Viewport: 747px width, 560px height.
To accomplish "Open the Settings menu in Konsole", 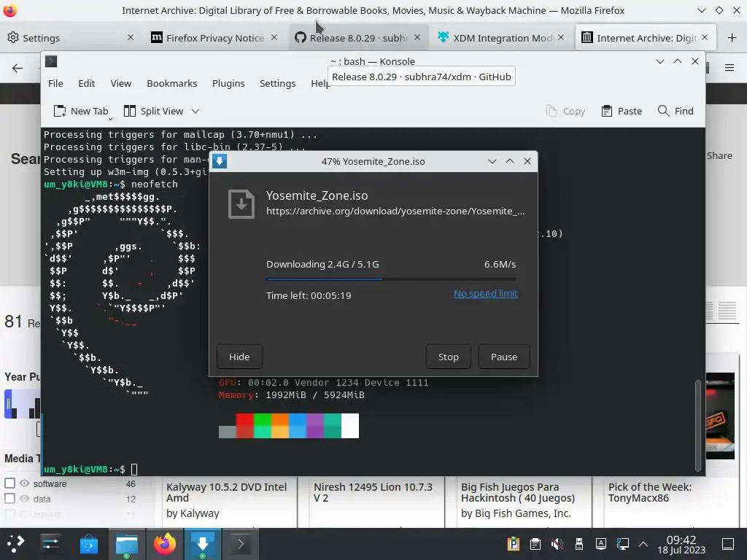I will (x=277, y=83).
